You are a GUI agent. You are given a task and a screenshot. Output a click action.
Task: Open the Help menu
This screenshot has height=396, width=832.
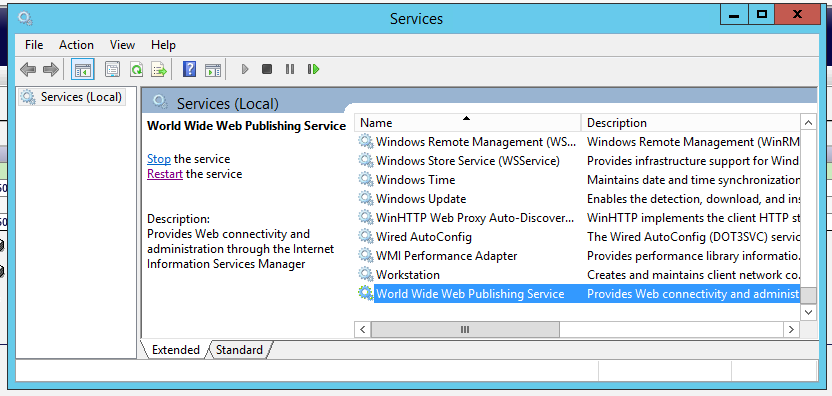[x=163, y=45]
